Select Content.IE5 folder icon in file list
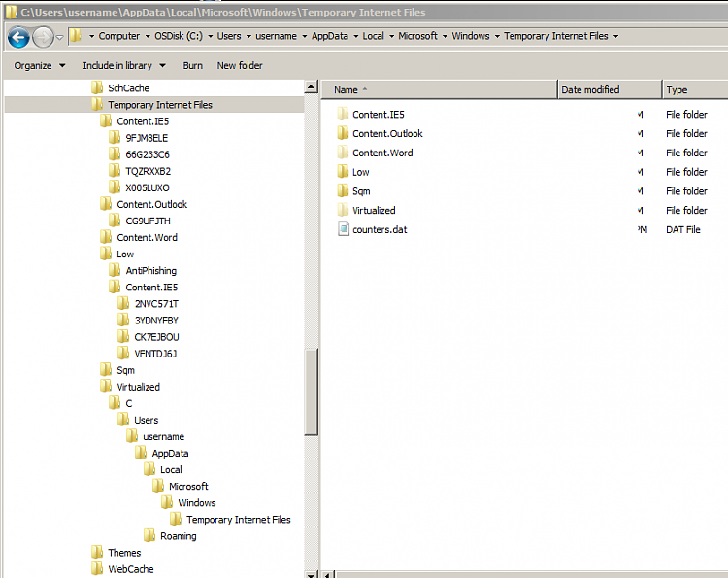Screen dimensions: 728x578 (343, 114)
